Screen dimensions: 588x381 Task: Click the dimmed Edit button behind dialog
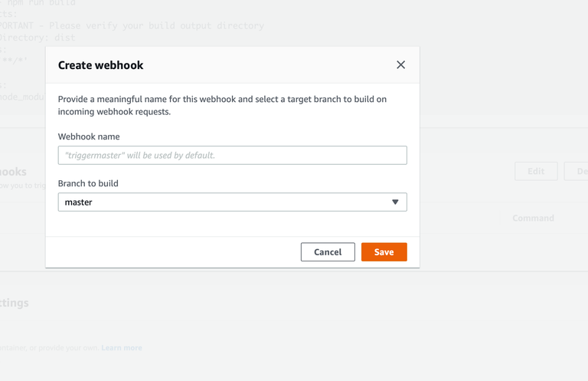click(x=536, y=171)
